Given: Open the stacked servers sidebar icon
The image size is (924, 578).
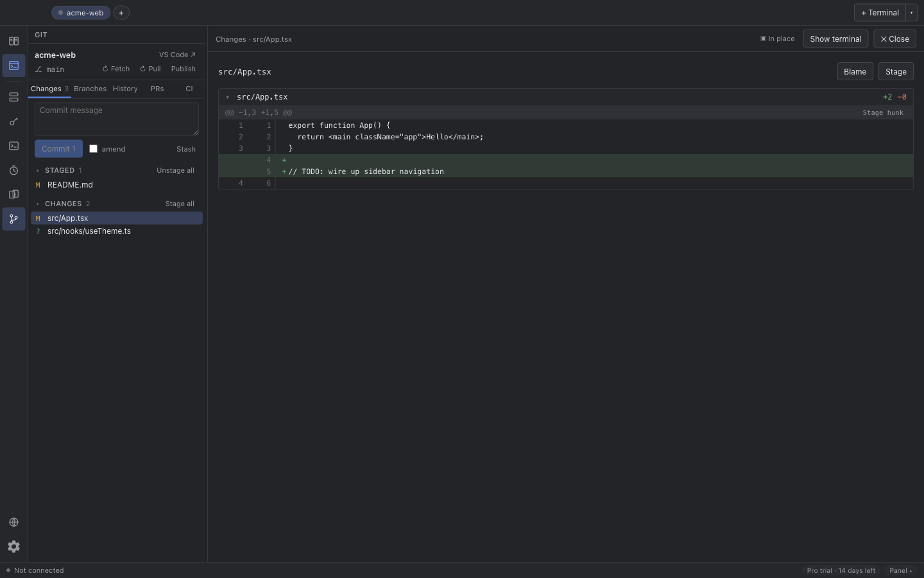Looking at the screenshot, I should (x=13, y=97).
